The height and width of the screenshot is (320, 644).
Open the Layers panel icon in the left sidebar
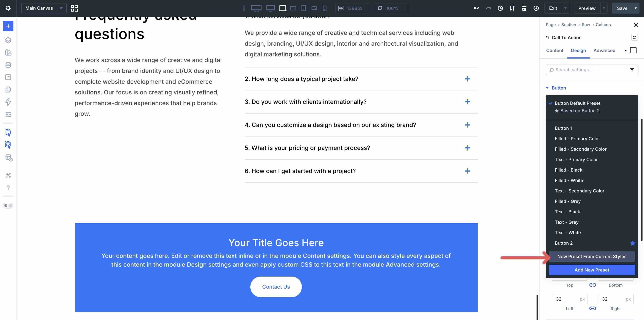[8, 40]
